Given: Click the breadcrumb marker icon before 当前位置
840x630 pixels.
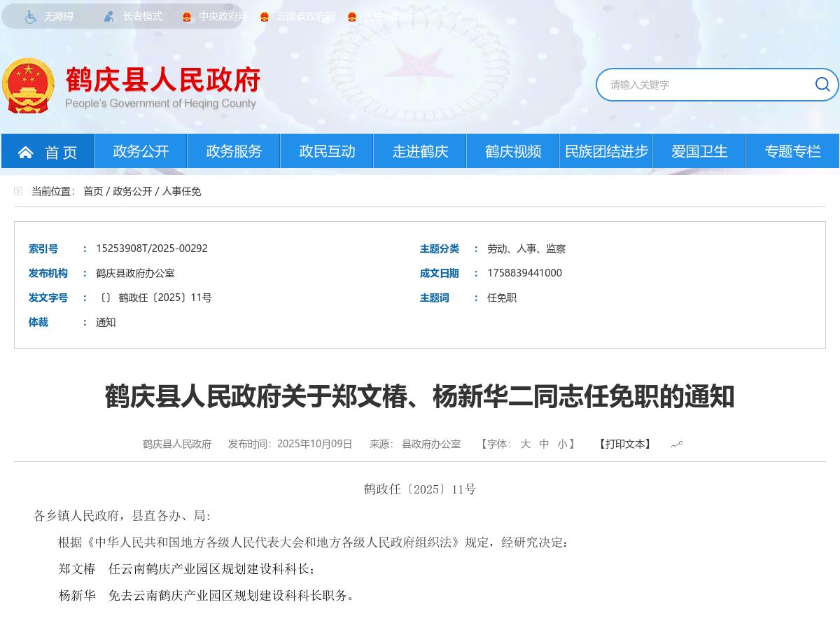Looking at the screenshot, I should (17, 190).
